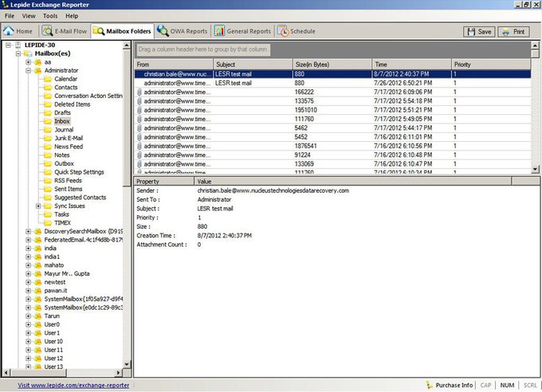Collapse the LEPIDE-30 root node
542x392 pixels.
click(8, 45)
